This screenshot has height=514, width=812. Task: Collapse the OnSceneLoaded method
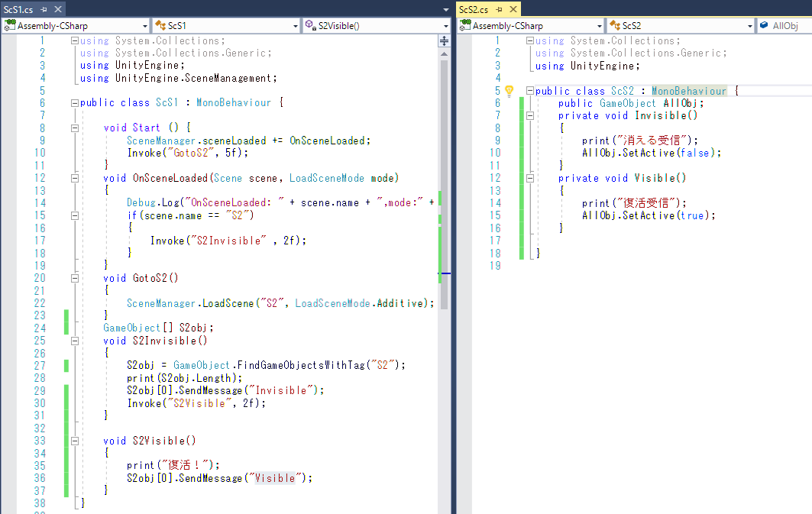75,178
